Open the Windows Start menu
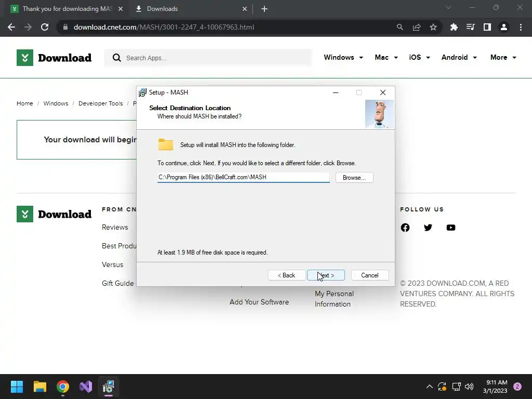The height and width of the screenshot is (399, 532). point(17,387)
